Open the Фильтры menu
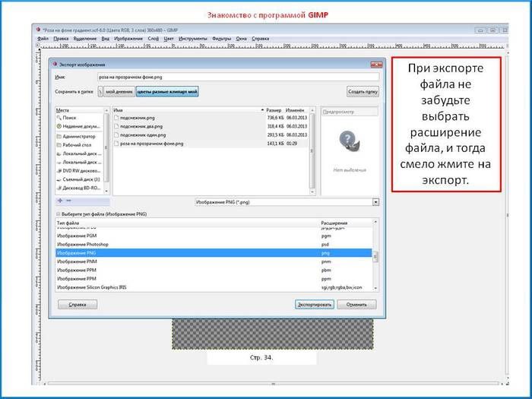The width and height of the screenshot is (532, 399). (x=222, y=39)
